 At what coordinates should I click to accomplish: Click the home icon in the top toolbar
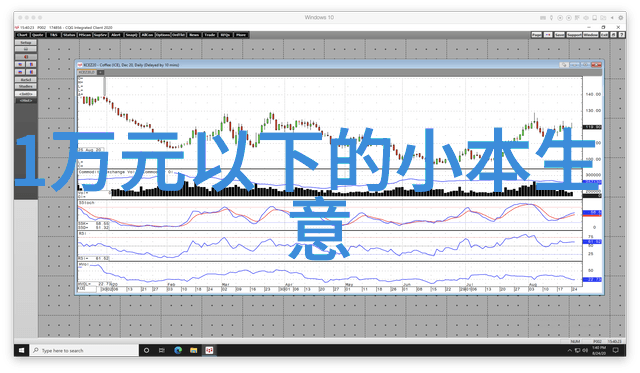coord(613,35)
